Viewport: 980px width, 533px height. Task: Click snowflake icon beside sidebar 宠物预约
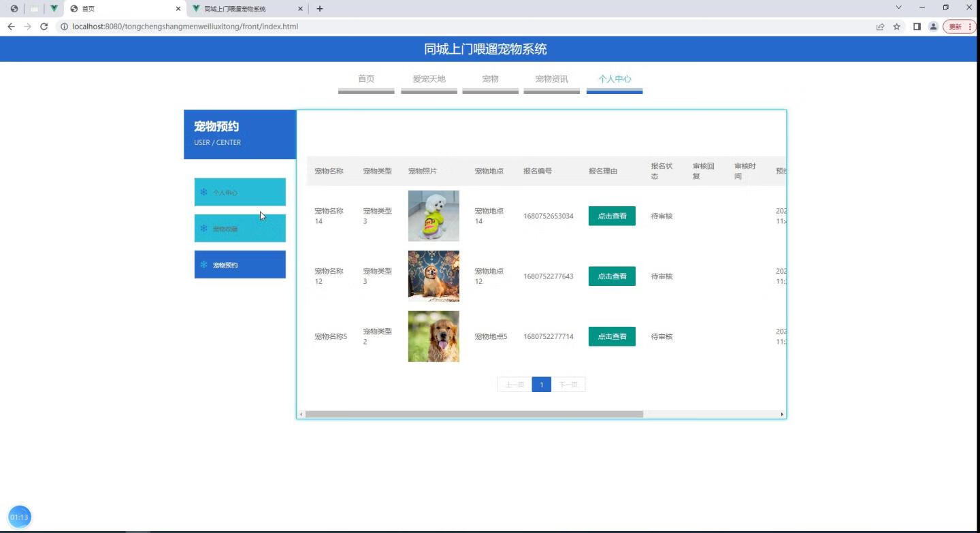(203, 264)
